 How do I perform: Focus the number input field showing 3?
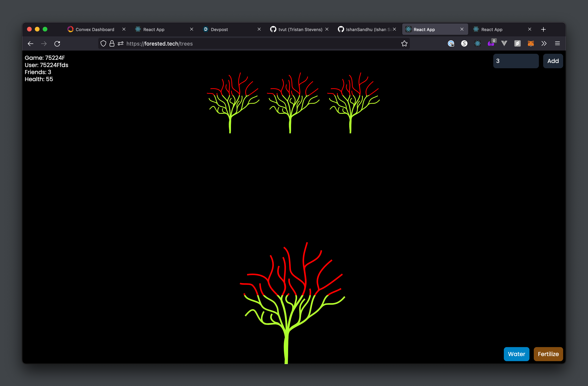point(516,61)
